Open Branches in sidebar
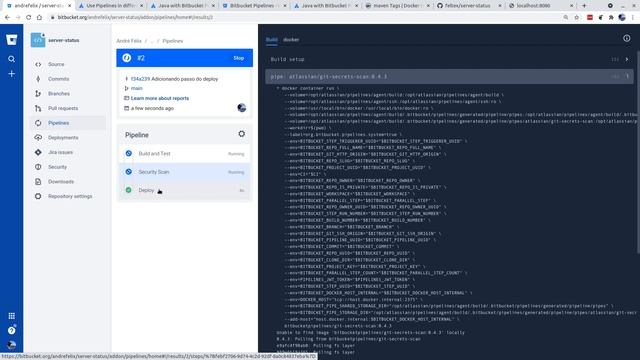640x360 pixels. click(x=59, y=94)
